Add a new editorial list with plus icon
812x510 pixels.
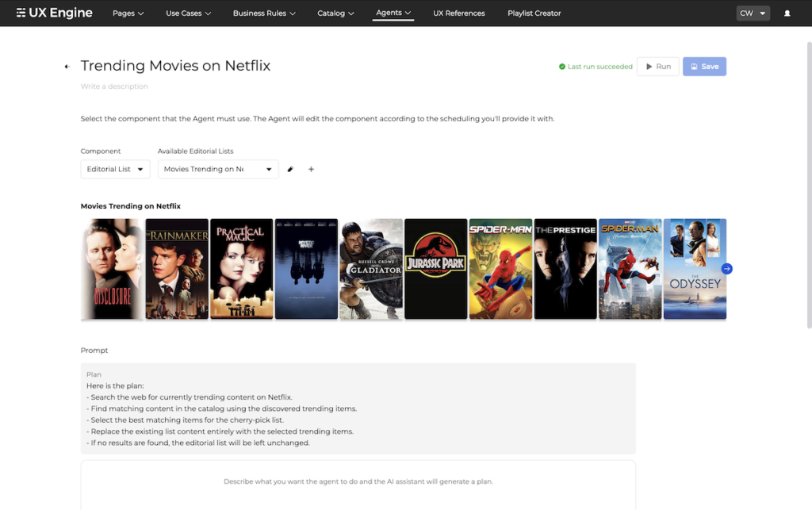click(311, 169)
